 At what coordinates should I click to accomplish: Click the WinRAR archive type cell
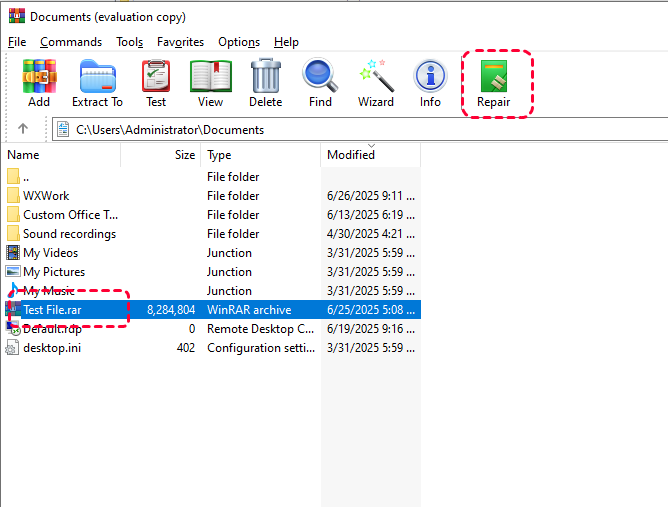(x=249, y=310)
